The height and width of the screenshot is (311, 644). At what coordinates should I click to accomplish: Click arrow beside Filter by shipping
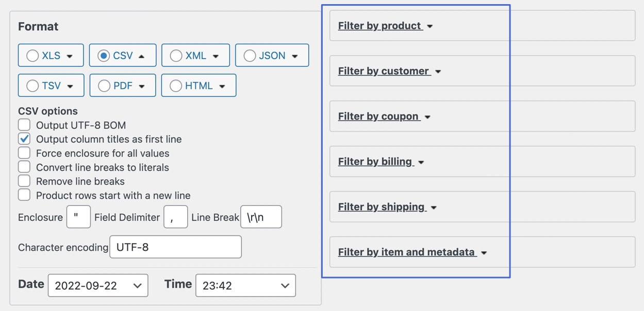click(x=434, y=208)
